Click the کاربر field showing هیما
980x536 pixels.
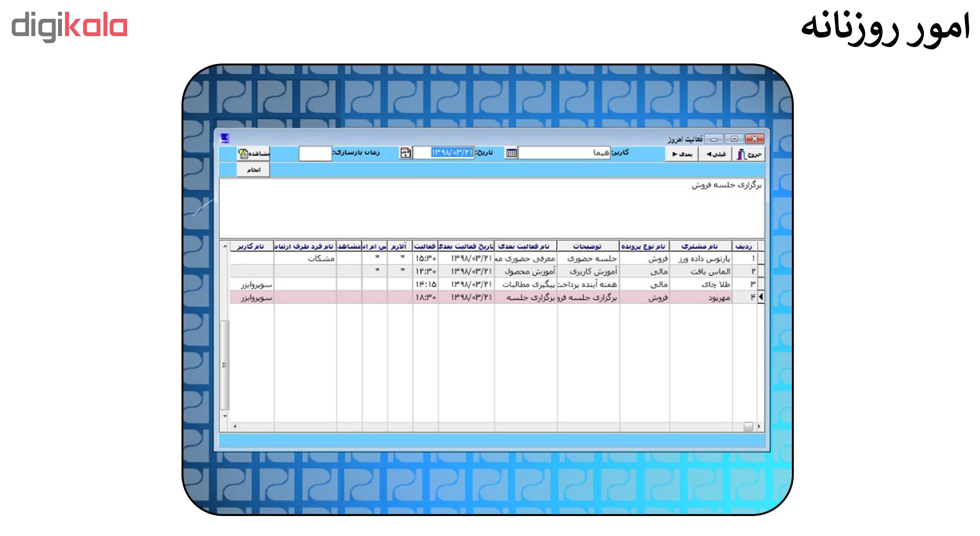click(x=564, y=153)
